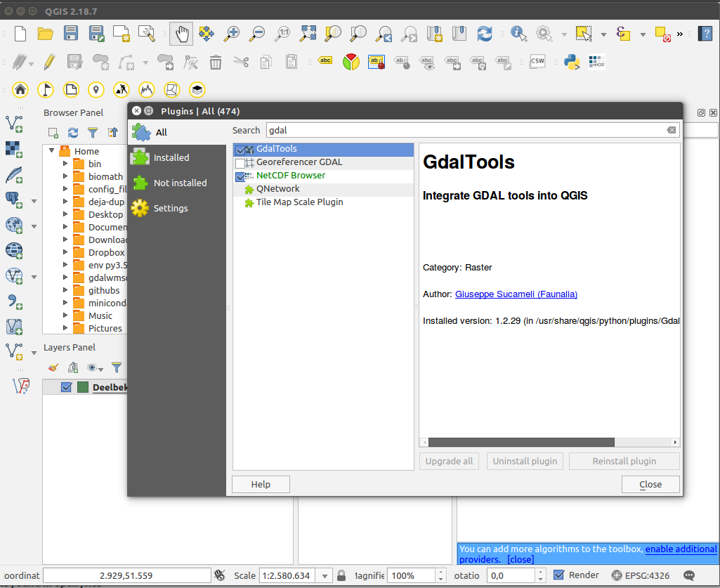Toggle the Deelbek layer visibility checkbox
720x588 pixels.
pos(66,387)
